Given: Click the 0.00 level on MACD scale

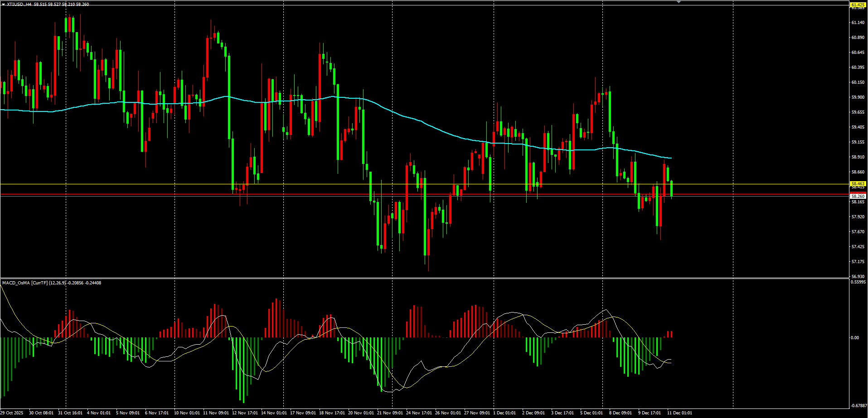Looking at the screenshot, I should coord(854,338).
